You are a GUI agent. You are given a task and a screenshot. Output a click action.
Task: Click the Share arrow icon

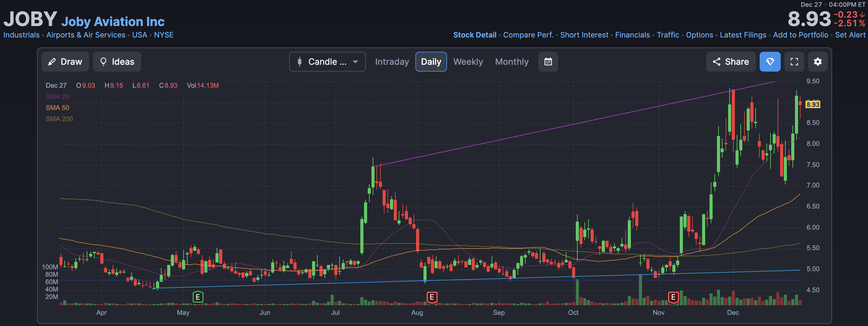click(716, 62)
